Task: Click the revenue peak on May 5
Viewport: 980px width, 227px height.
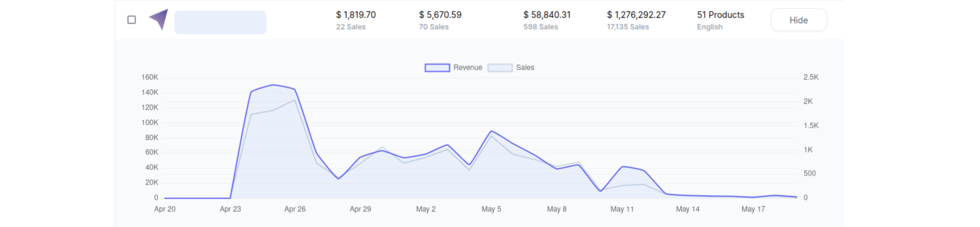Action: point(491,131)
